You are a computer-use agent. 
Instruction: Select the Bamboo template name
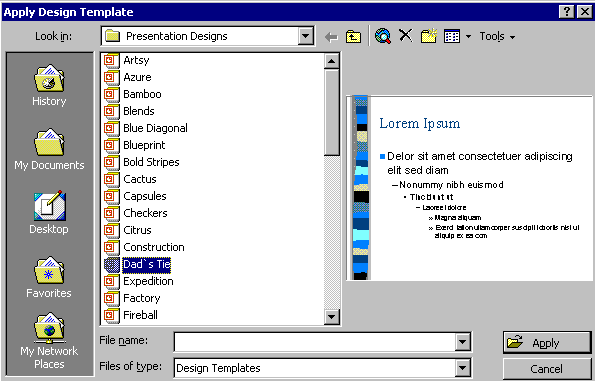pos(142,94)
